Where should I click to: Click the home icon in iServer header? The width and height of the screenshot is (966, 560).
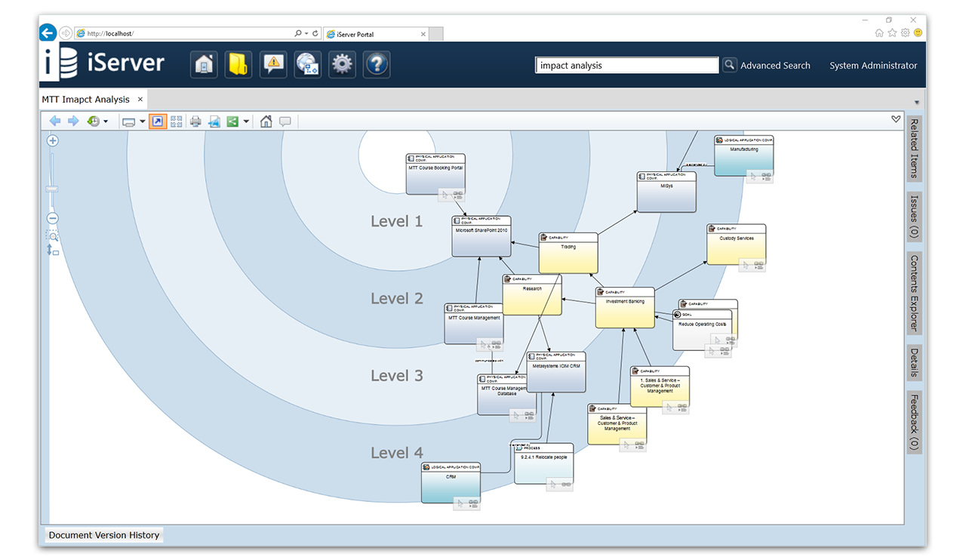[x=203, y=65]
